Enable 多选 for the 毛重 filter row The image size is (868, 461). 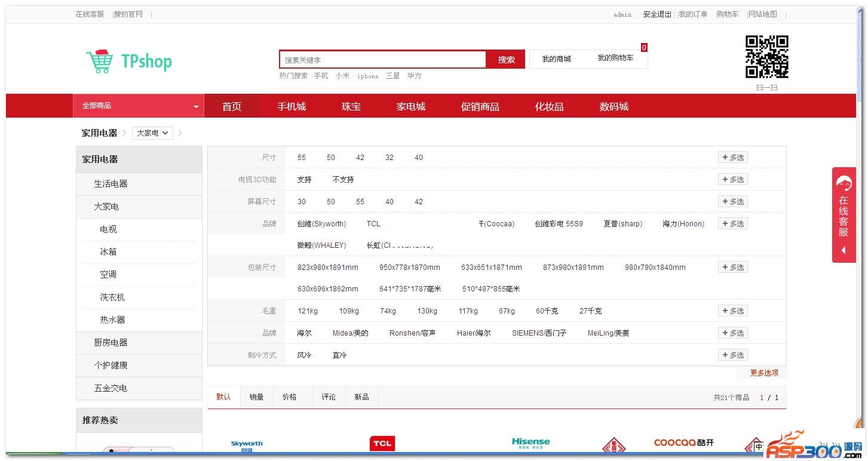tap(732, 311)
